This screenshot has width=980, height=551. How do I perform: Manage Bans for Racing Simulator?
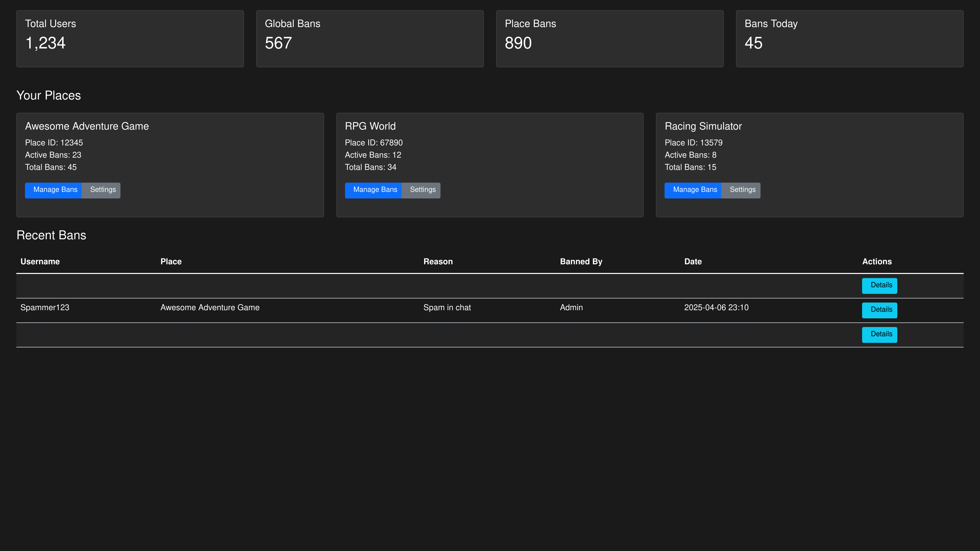click(693, 190)
